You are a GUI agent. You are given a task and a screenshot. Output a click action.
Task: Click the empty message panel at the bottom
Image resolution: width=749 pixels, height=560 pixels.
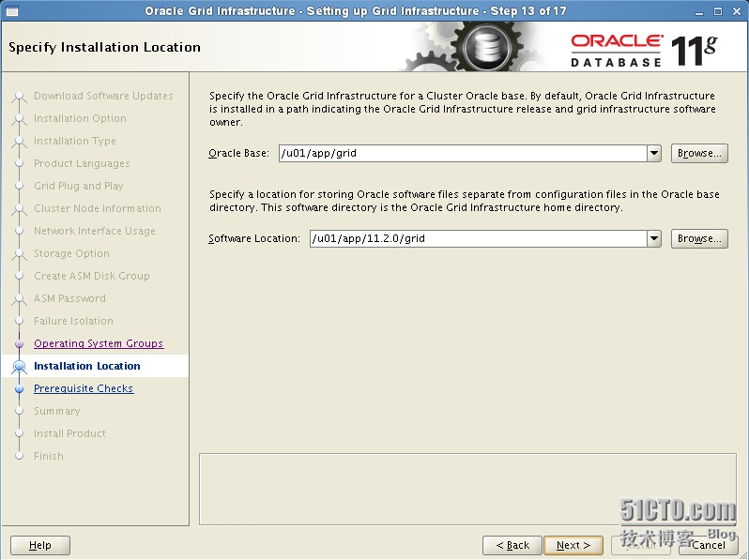click(467, 490)
